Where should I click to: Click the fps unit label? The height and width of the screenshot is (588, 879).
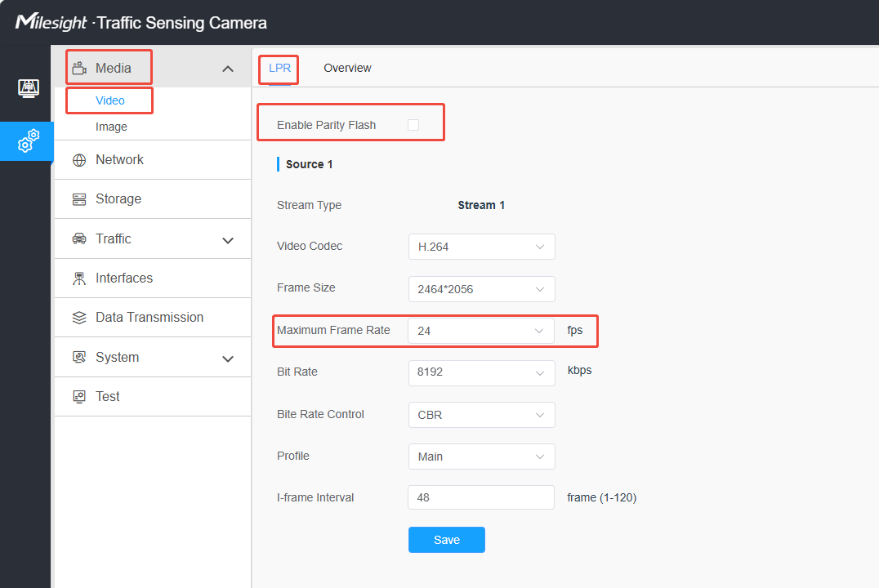point(574,330)
